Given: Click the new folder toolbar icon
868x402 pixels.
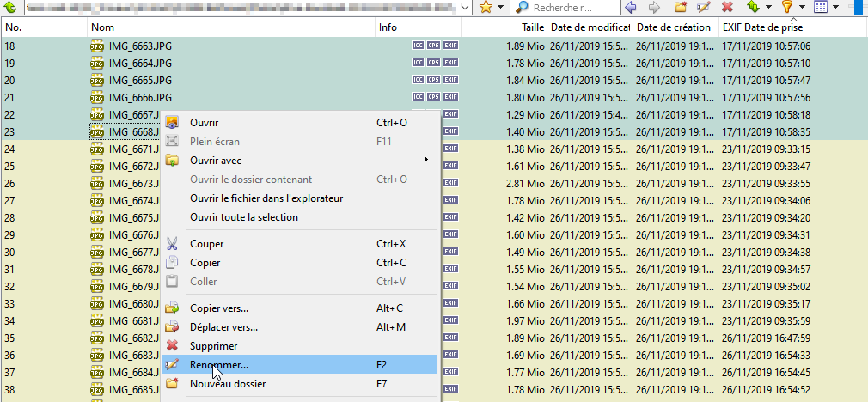Looking at the screenshot, I should tap(681, 8).
